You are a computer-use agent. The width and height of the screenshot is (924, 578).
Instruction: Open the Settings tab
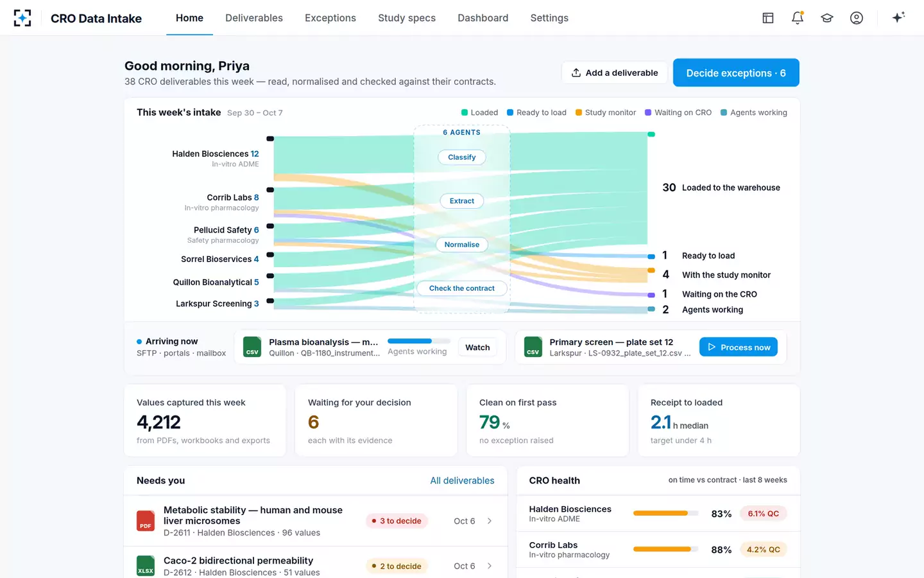pyautogui.click(x=549, y=18)
